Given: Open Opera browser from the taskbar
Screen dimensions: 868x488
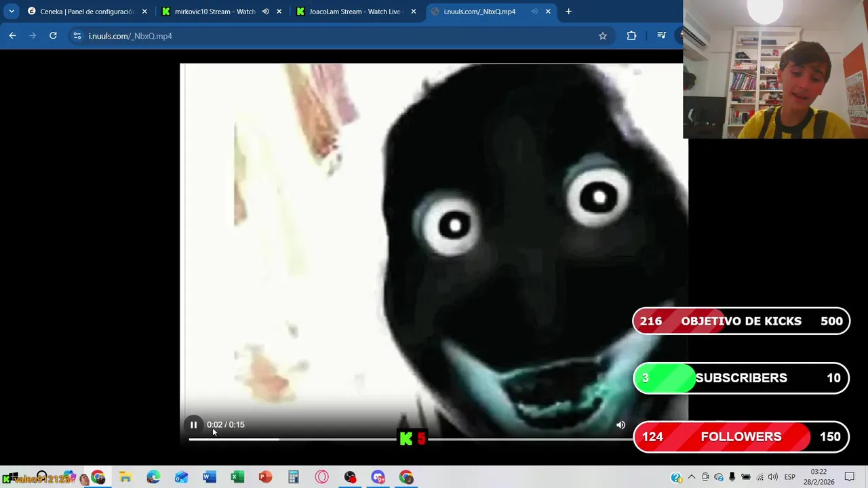Looking at the screenshot, I should pyautogui.click(x=321, y=477).
